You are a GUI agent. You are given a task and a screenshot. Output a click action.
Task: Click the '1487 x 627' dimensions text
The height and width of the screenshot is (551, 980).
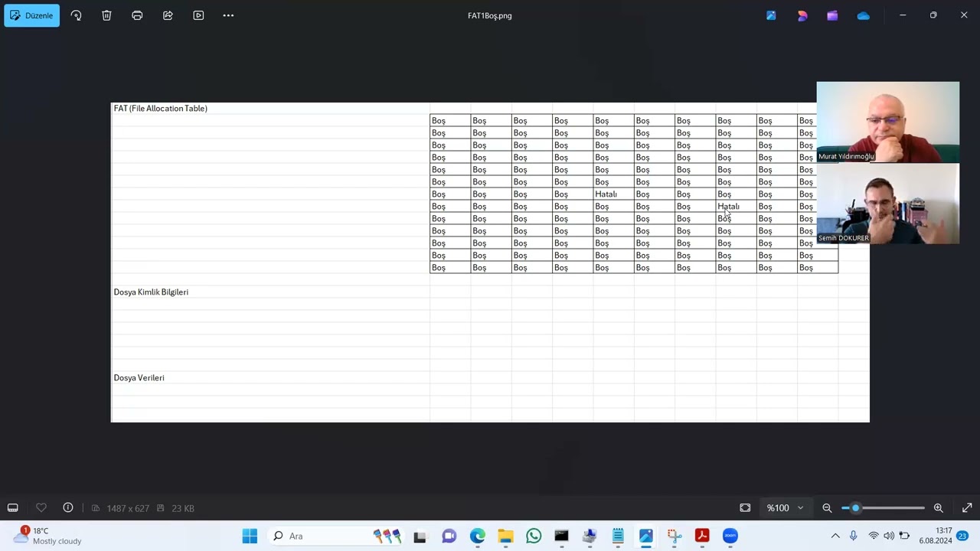click(x=128, y=508)
